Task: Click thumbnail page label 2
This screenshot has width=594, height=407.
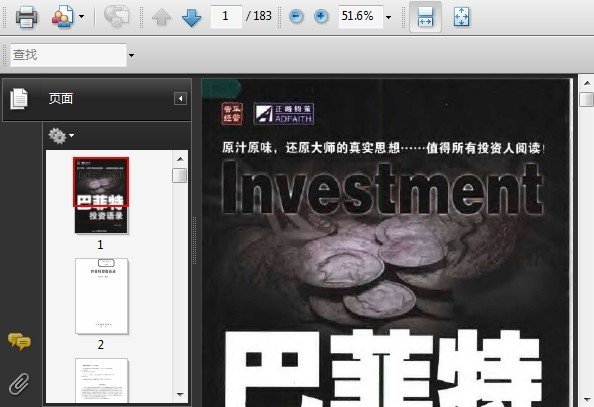Action: [x=101, y=344]
